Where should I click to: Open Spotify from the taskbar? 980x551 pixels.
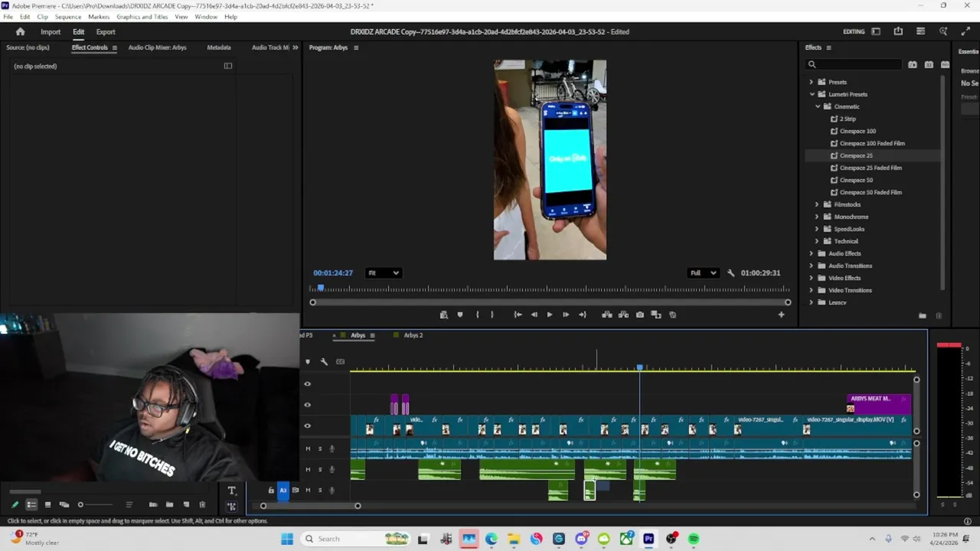coord(694,539)
